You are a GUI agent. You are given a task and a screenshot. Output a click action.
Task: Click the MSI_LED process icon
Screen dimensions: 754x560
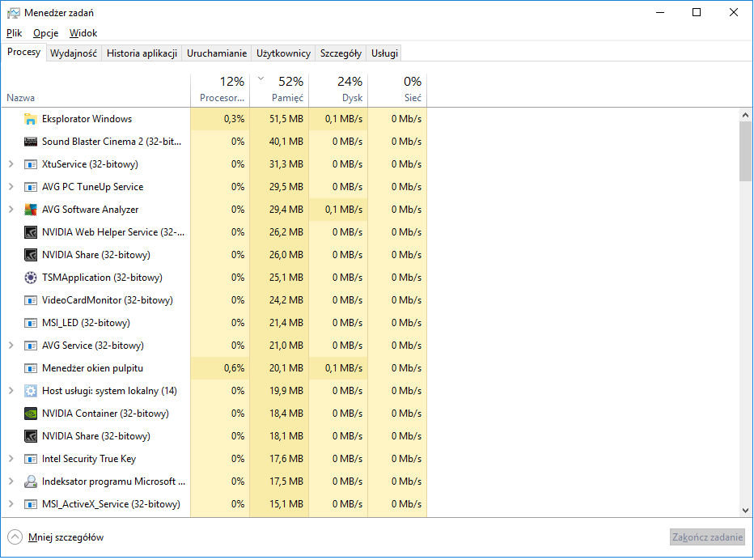pos(30,323)
